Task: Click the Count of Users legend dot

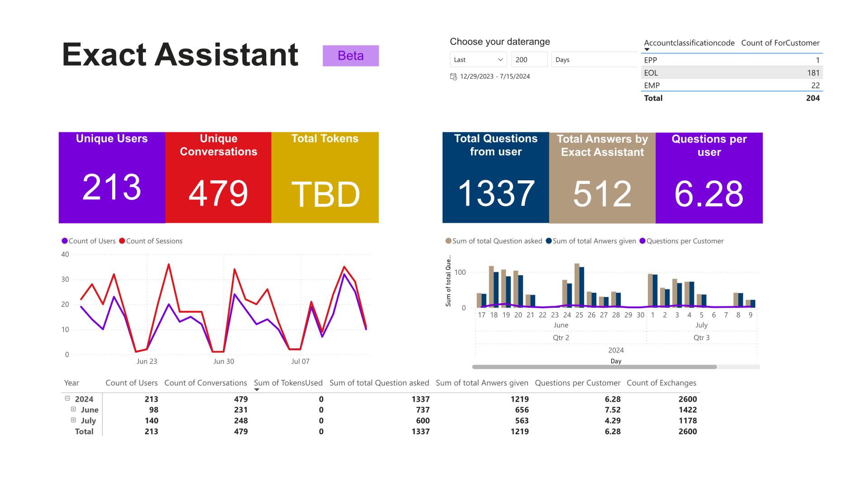Action: pos(65,241)
